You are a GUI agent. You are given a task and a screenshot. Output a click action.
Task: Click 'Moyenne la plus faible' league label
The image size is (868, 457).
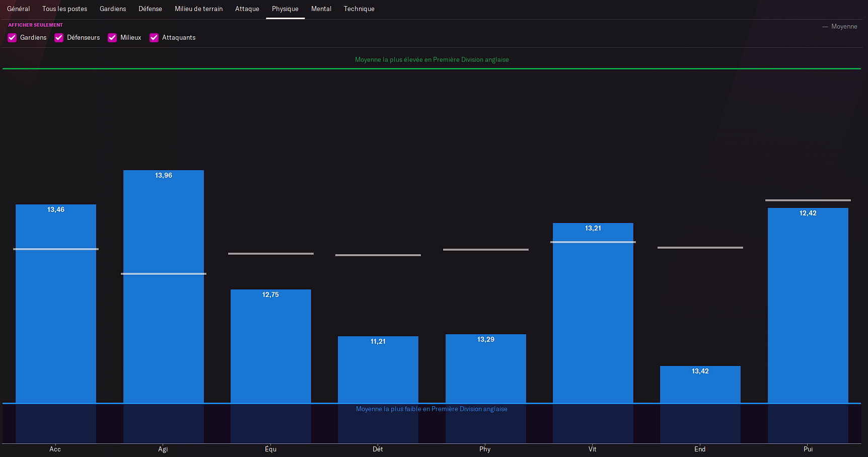[x=431, y=409]
